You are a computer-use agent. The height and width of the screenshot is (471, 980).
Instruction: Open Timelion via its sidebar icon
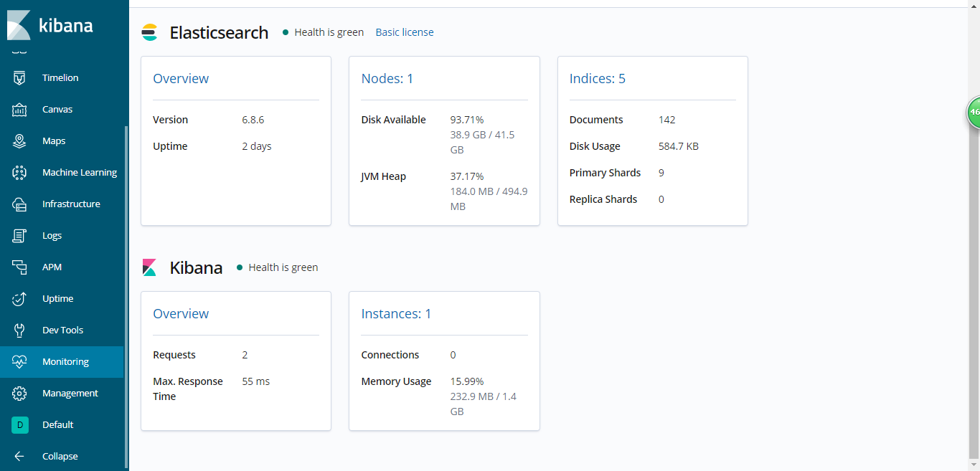click(19, 78)
